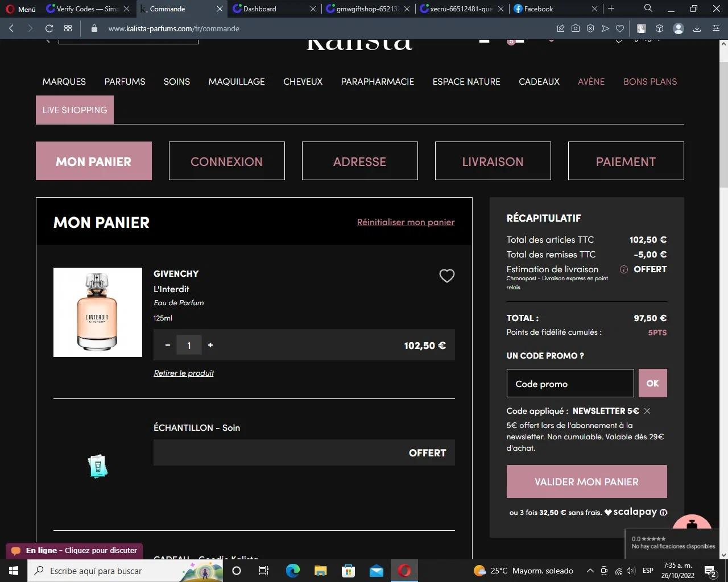Take a snapshot with camera icon

pos(576,28)
